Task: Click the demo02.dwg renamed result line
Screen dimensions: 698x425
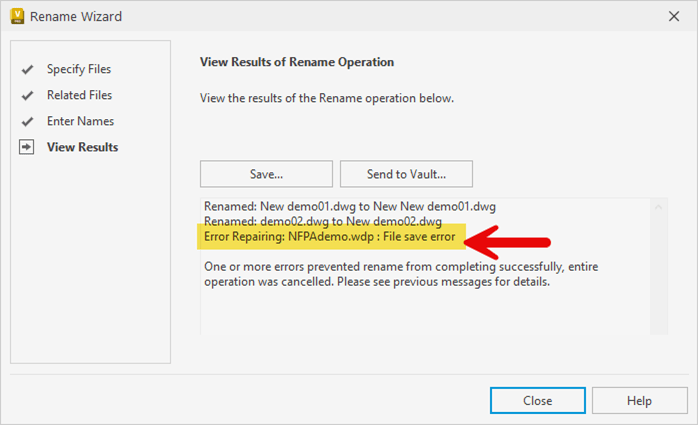Action: click(x=322, y=221)
